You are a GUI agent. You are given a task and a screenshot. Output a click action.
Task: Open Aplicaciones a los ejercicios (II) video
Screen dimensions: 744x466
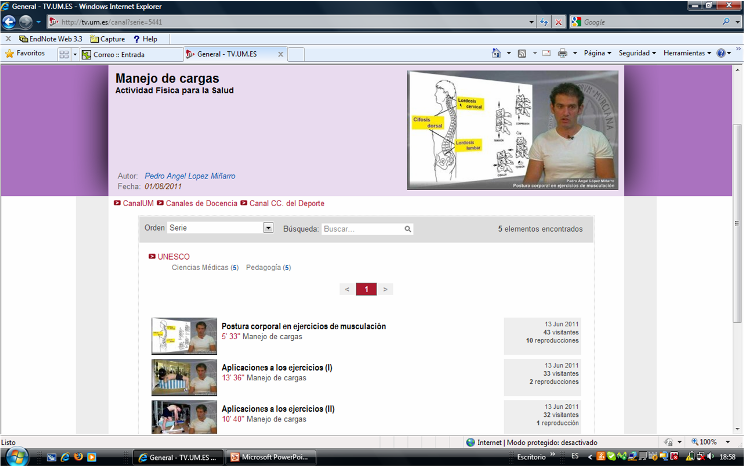[x=278, y=409]
